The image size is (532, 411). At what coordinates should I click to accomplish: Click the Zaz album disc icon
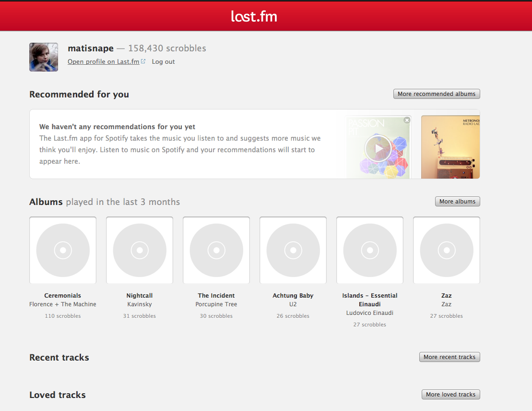pyautogui.click(x=447, y=250)
